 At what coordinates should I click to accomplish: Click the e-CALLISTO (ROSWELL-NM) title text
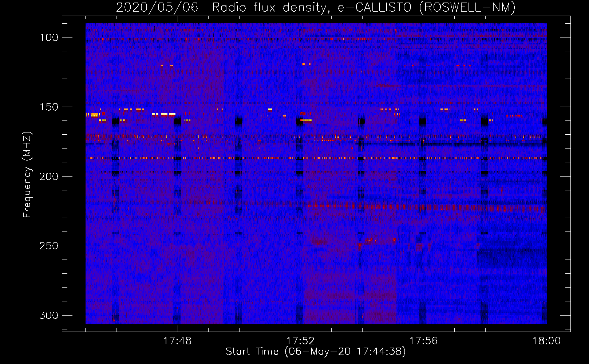pyautogui.click(x=427, y=8)
